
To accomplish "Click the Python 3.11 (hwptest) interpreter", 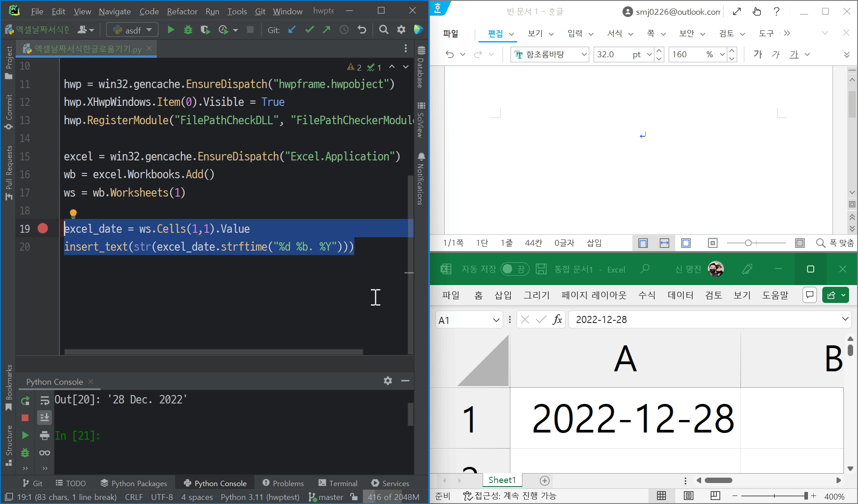I will (260, 497).
